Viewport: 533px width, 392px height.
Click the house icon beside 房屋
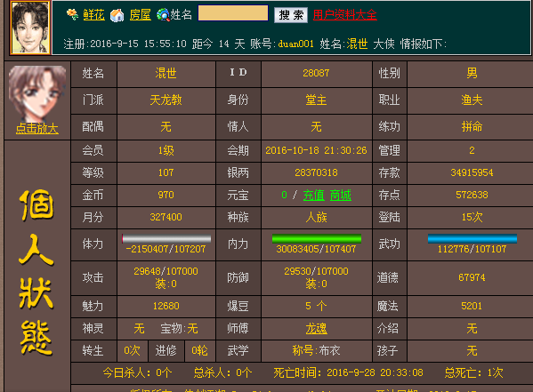click(x=117, y=15)
